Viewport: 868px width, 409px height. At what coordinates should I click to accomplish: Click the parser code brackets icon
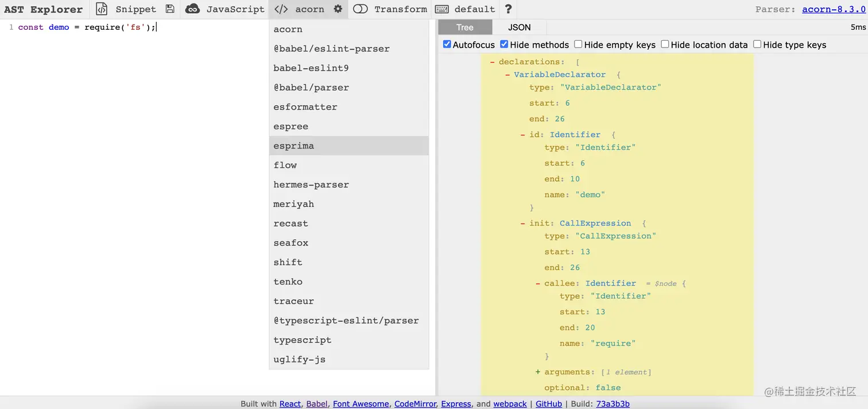281,9
